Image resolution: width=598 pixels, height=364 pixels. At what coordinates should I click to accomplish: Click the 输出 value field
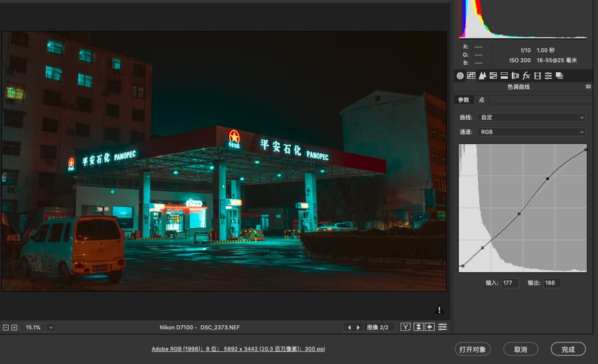(x=552, y=283)
